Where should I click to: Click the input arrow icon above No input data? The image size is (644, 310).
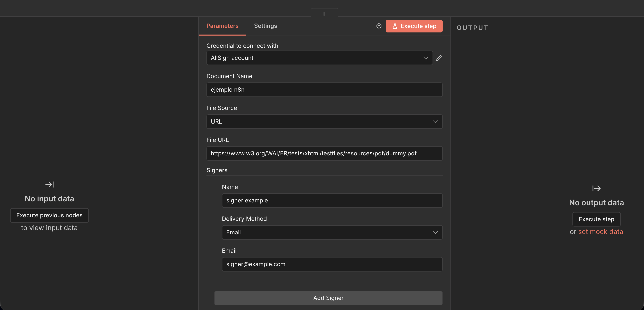[x=49, y=185]
